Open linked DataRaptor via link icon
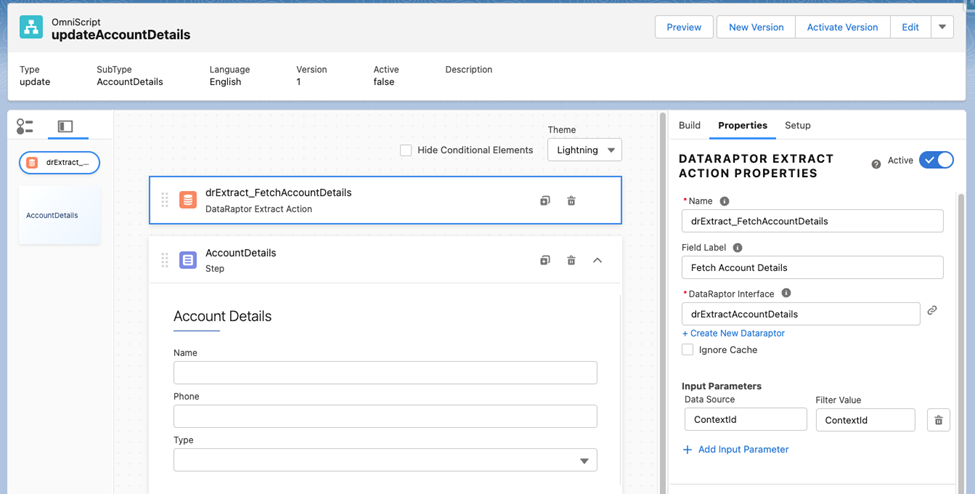 point(932,310)
